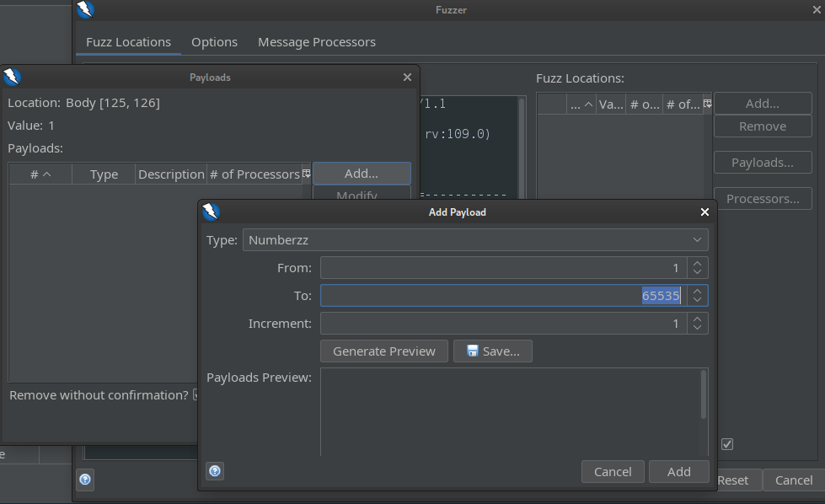Uncheck the checkbox above the Reset button
This screenshot has width=825, height=504.
(726, 443)
